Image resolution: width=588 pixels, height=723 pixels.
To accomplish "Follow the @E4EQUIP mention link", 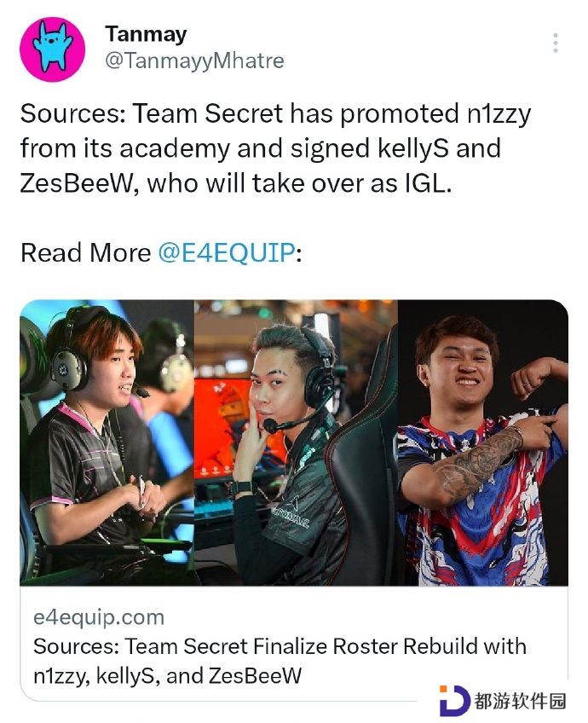I will coord(227,252).
